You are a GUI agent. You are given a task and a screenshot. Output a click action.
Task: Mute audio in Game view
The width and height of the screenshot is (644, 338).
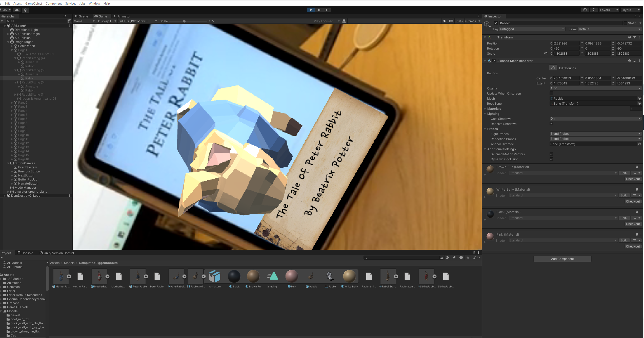coord(445,21)
